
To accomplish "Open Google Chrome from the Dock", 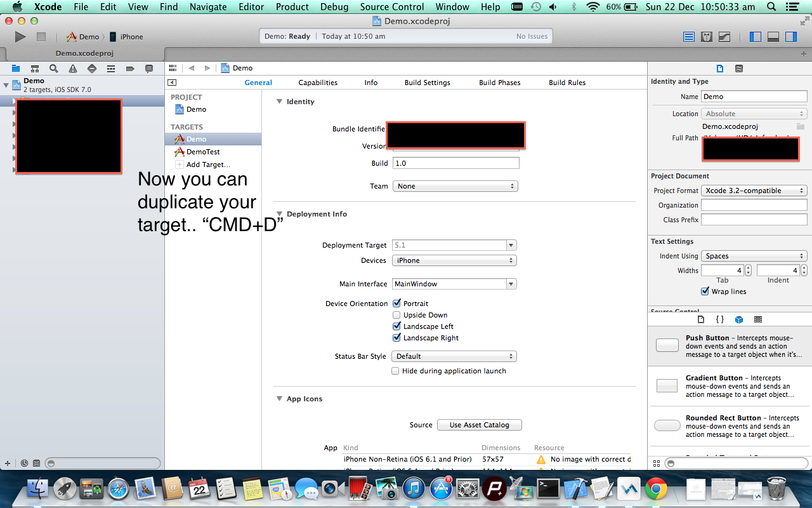I will pyautogui.click(x=656, y=488).
